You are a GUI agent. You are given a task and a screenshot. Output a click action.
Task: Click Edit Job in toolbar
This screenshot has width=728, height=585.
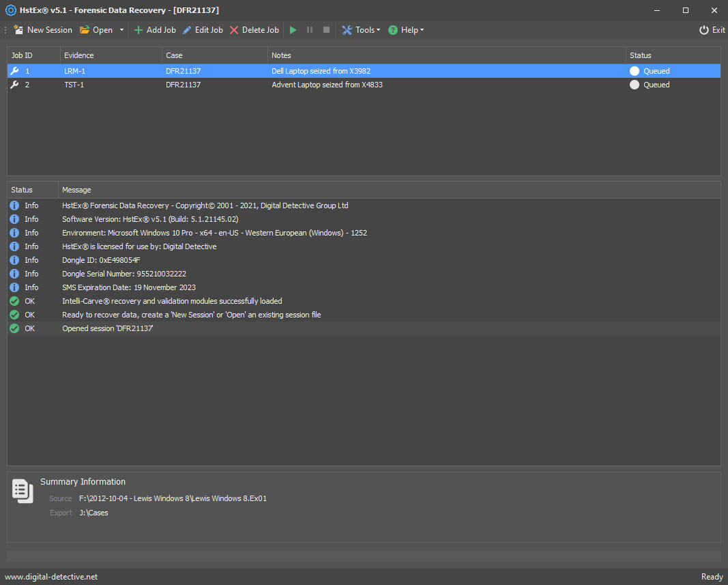pyautogui.click(x=203, y=30)
